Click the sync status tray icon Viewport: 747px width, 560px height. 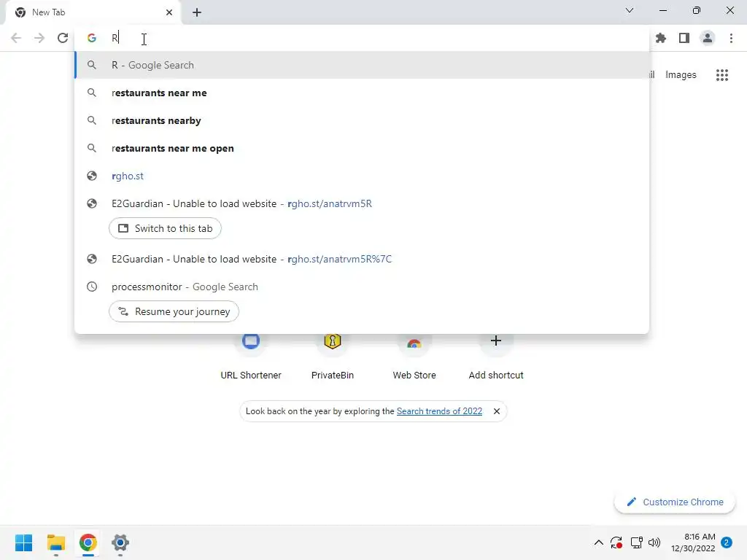(x=616, y=542)
